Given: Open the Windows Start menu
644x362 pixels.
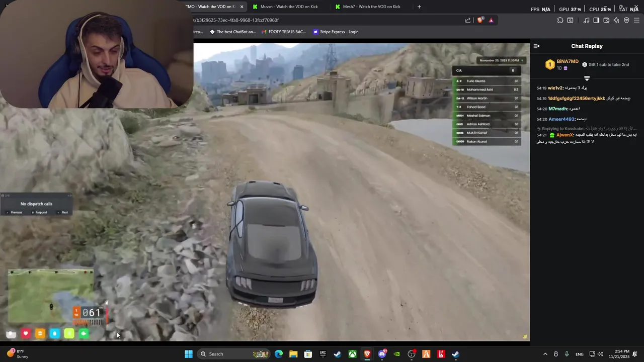Looking at the screenshot, I should (188, 354).
